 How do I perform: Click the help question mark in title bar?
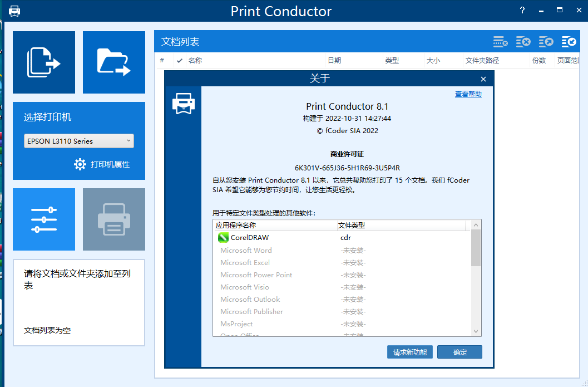(x=522, y=10)
